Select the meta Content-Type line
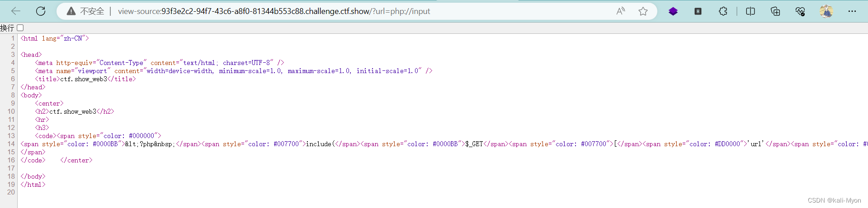Image resolution: width=868 pixels, height=208 pixels. [160, 63]
